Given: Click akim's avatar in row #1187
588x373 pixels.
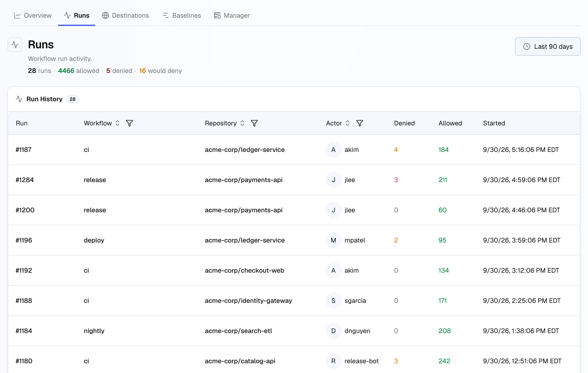Looking at the screenshot, I should click(333, 150).
